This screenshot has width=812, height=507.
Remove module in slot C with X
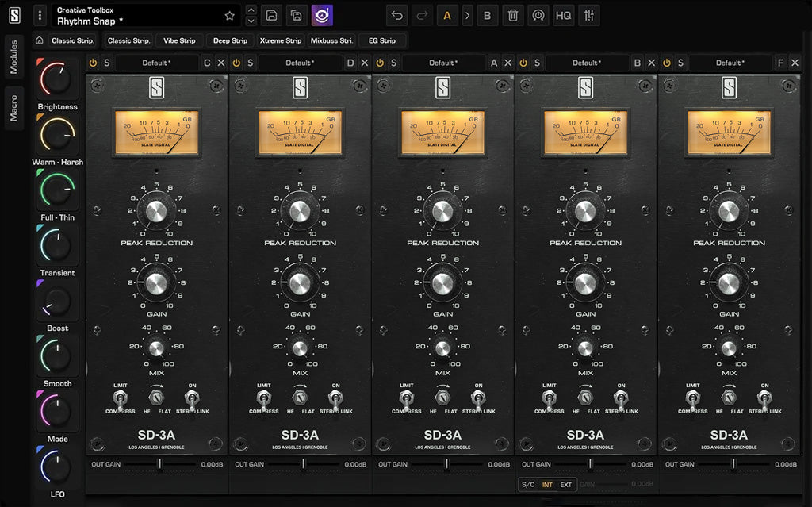pos(221,63)
